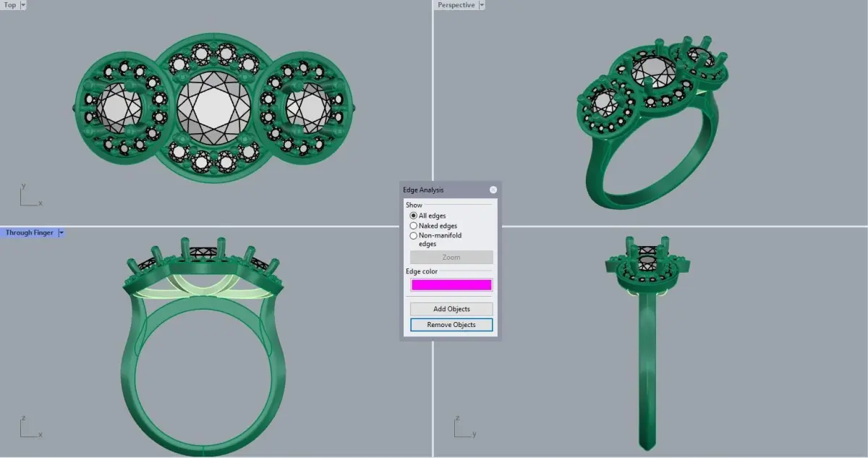Activate the Perspective viewport title
This screenshot has width=868, height=458.
[x=456, y=5]
